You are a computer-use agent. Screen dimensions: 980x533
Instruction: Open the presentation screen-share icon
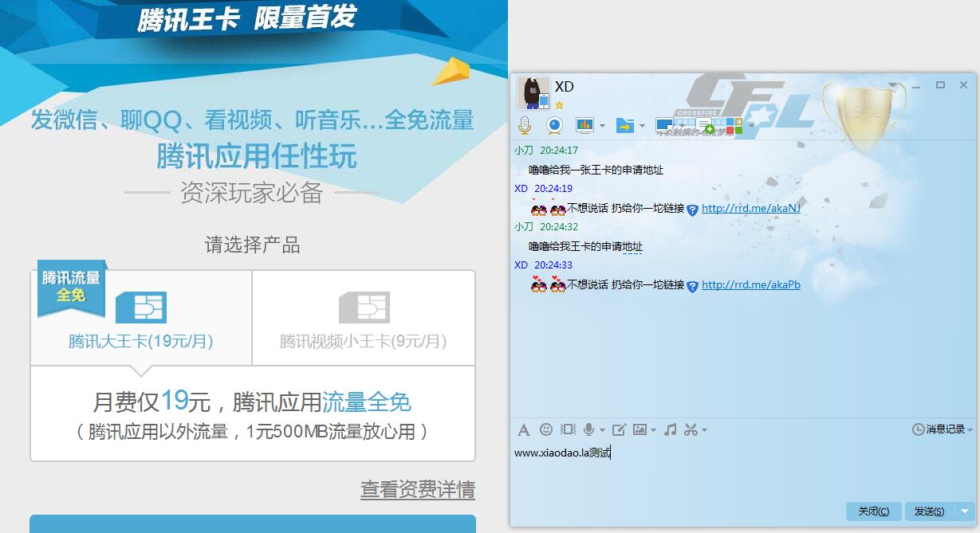[585, 125]
